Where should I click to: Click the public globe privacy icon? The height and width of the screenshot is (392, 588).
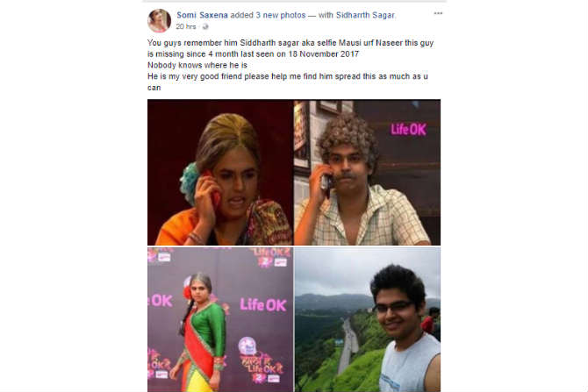(205, 26)
